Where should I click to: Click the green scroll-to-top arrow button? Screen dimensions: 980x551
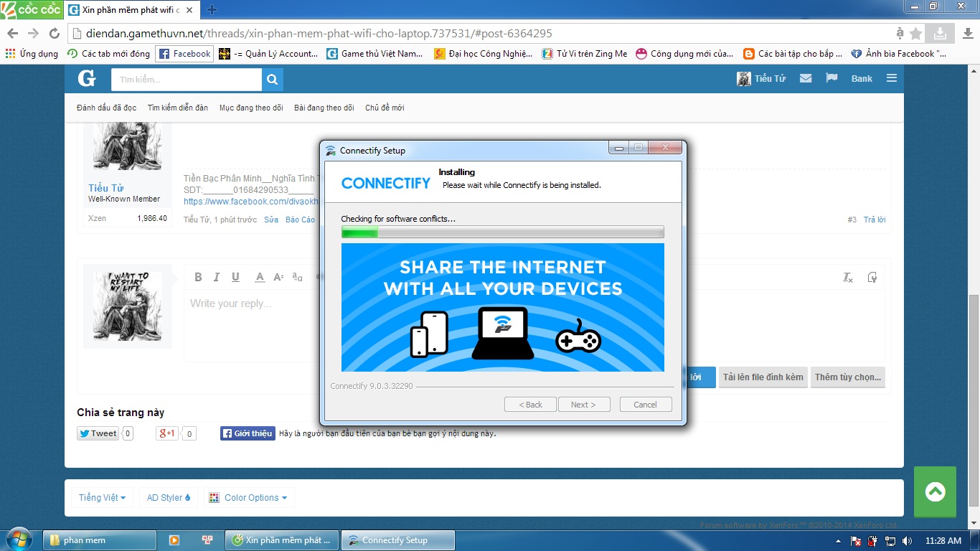coord(935,491)
